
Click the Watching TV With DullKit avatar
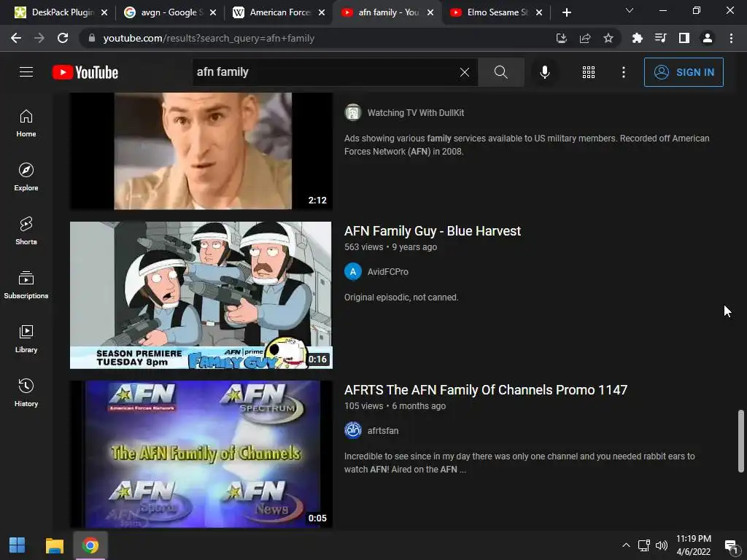pos(353,112)
